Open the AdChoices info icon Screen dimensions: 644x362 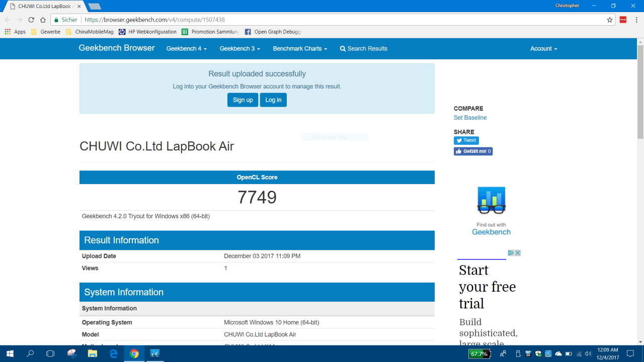click(x=510, y=253)
